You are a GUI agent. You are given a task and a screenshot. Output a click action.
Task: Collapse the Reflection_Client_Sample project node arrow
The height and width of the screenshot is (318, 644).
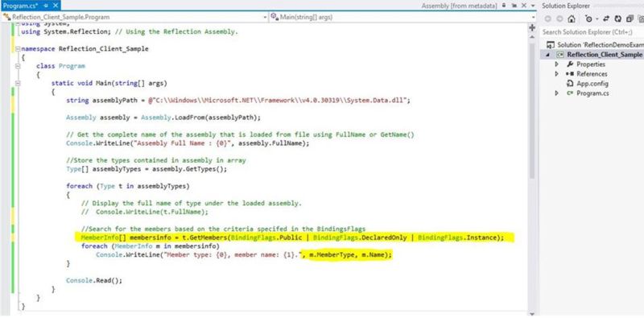coord(547,55)
